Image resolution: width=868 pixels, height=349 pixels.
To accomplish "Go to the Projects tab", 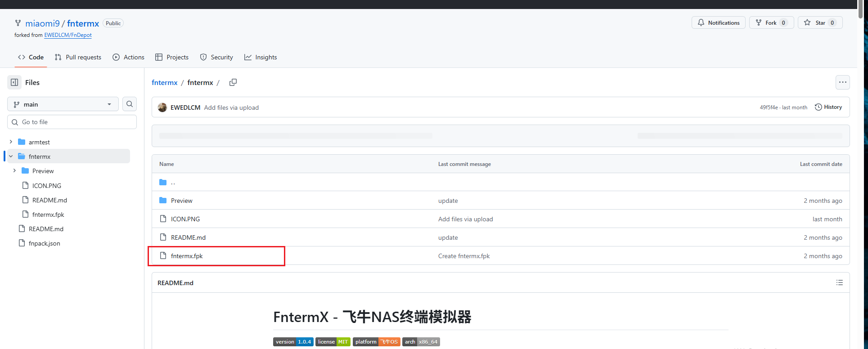I will point(172,57).
